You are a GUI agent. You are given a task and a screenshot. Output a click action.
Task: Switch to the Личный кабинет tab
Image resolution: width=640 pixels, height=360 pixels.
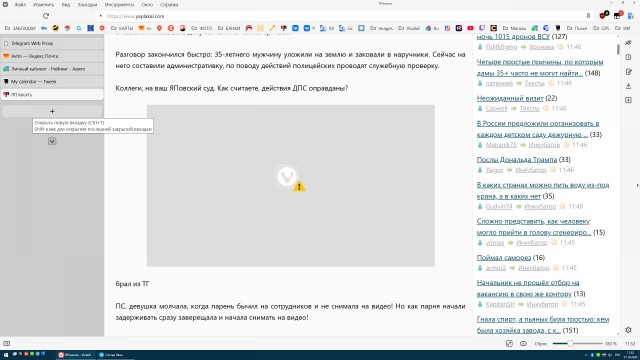click(x=52, y=69)
